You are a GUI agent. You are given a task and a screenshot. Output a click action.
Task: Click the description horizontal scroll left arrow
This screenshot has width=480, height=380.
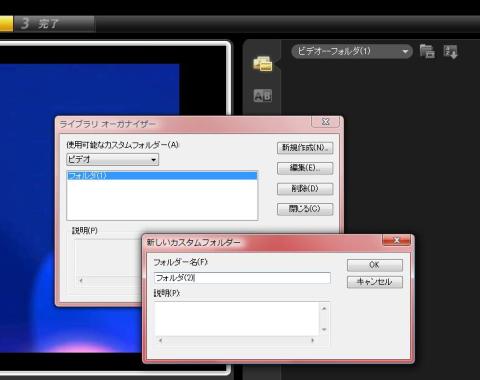pos(160,340)
